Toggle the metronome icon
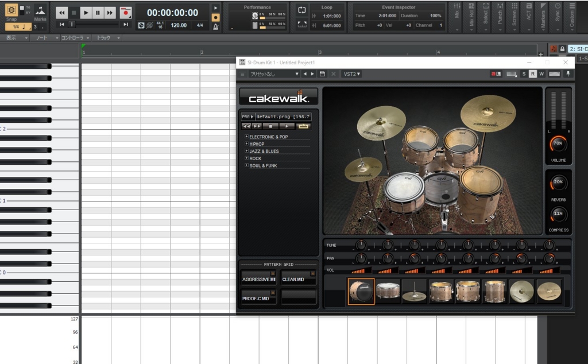588x364 pixels. (x=216, y=26)
